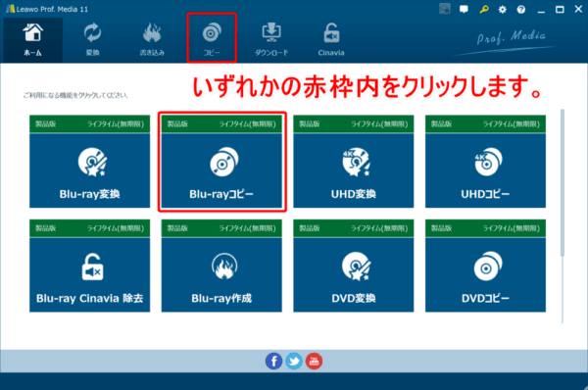Maximize the Leawo Prof. Media window
The image size is (588, 390).
tap(560, 10)
